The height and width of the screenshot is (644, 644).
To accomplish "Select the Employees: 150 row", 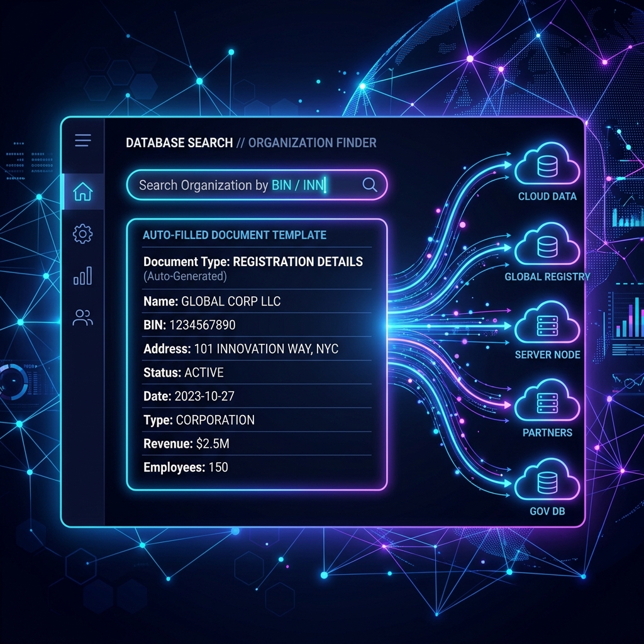I will click(x=257, y=467).
